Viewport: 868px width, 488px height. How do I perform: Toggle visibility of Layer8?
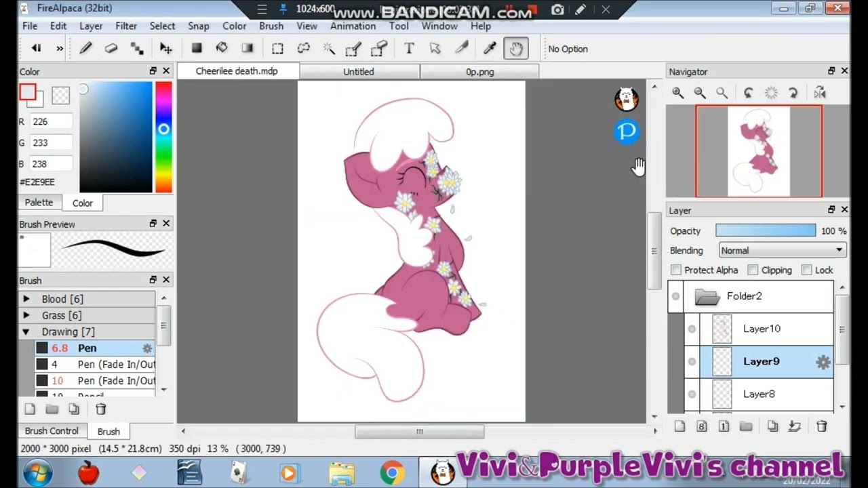tap(692, 394)
